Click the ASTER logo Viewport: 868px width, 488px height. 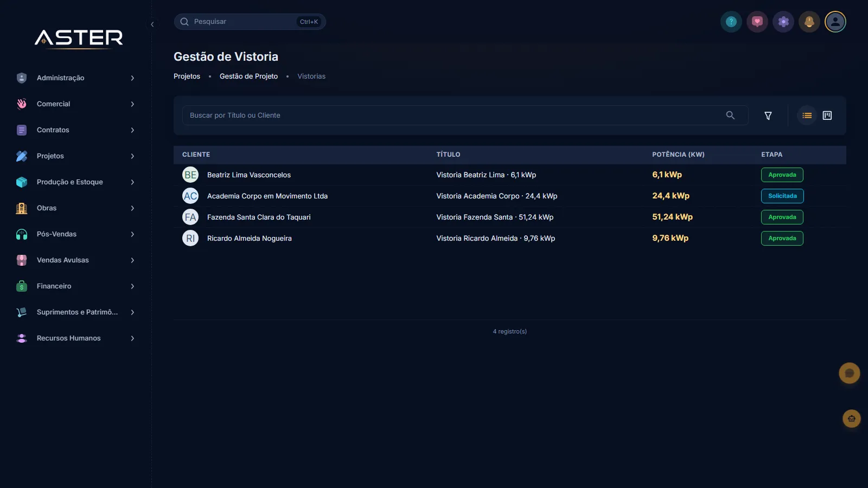click(79, 38)
